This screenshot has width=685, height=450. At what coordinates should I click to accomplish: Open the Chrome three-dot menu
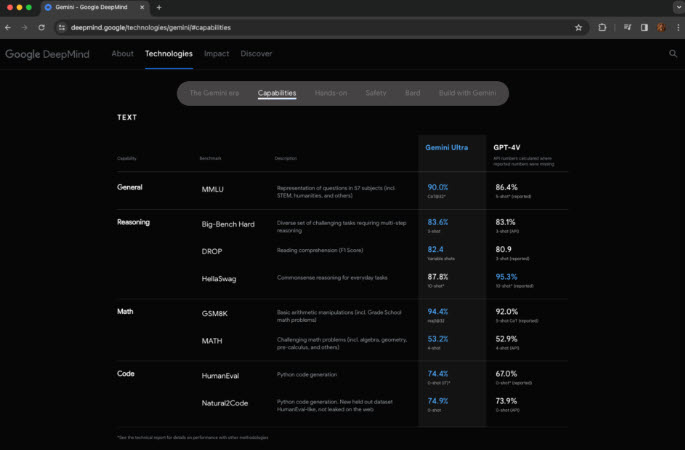pos(678,28)
